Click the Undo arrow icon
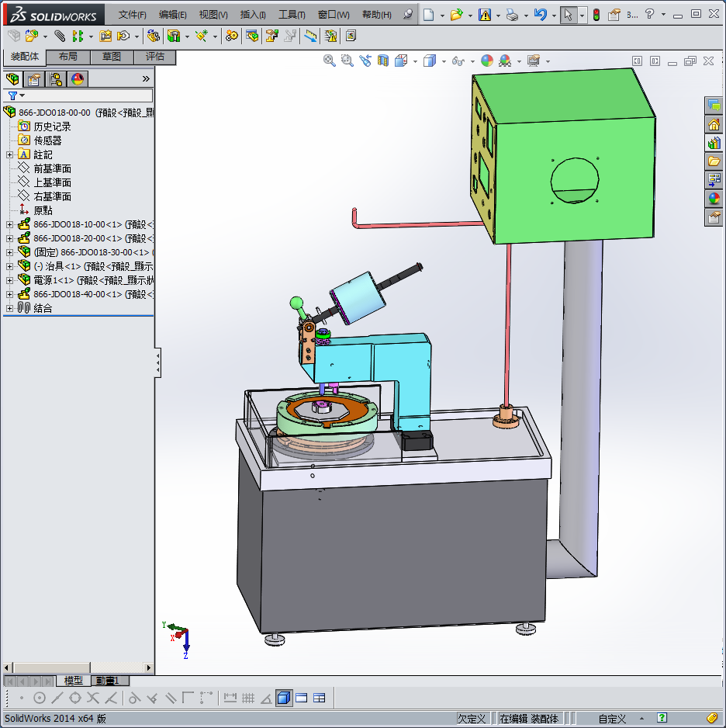The image size is (726, 728). click(x=540, y=15)
